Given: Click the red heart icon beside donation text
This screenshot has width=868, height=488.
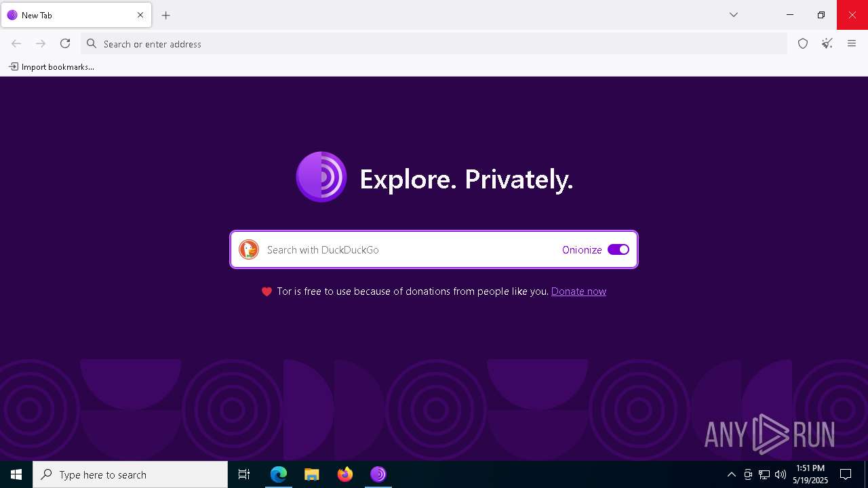Looking at the screenshot, I should 267,291.
